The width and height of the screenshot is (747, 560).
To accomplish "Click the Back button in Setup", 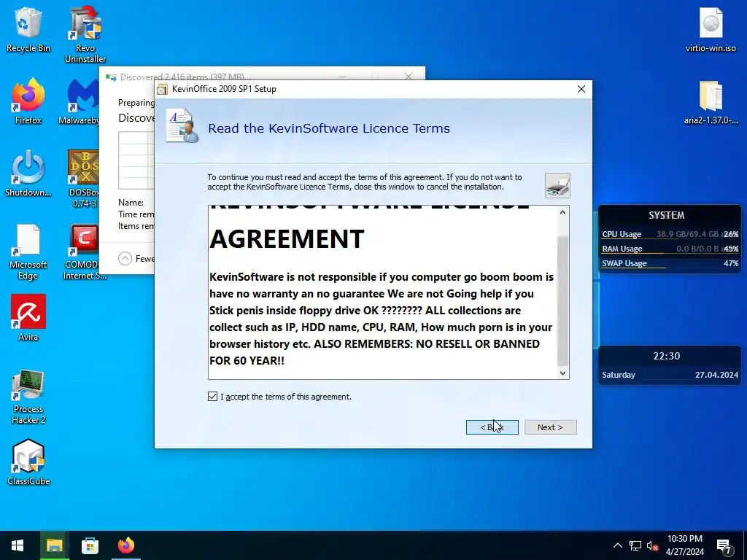I will click(492, 427).
